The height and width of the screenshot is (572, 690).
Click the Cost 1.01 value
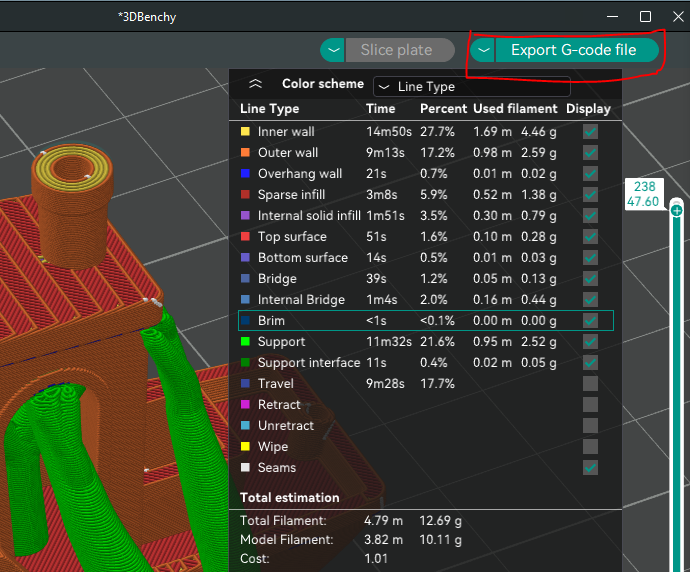[376, 559]
